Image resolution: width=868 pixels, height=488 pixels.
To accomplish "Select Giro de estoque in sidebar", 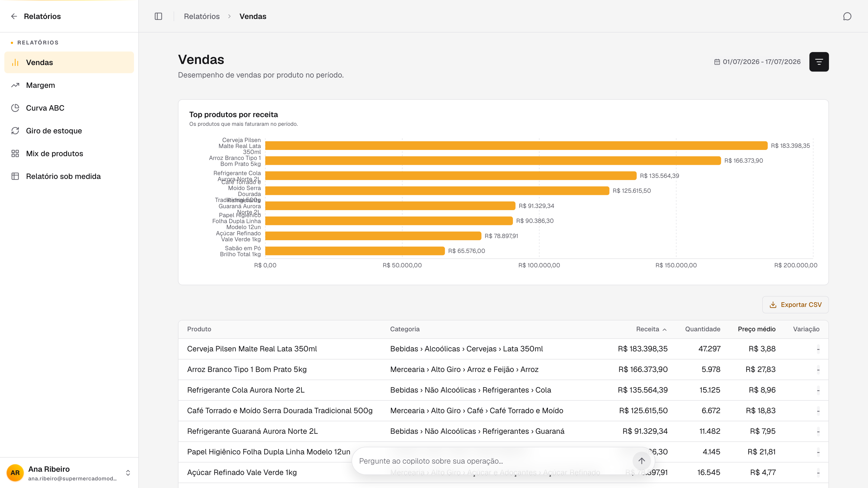I will [69, 131].
